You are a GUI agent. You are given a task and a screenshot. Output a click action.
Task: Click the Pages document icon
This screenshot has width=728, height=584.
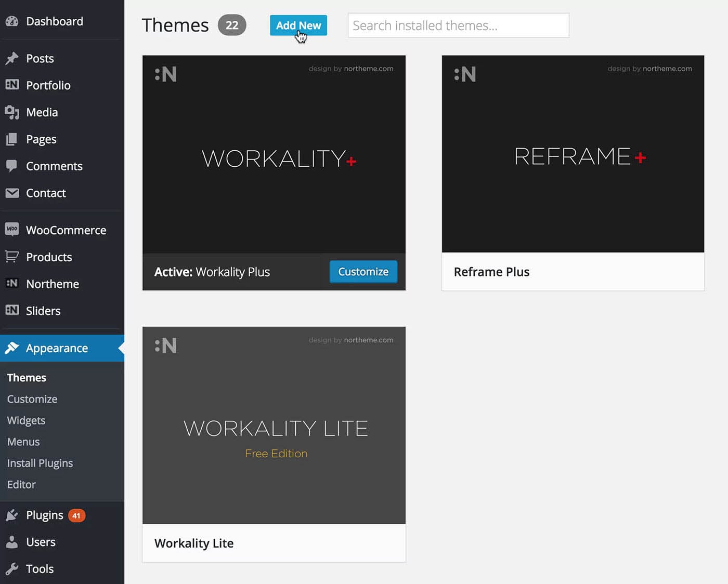[x=12, y=139]
